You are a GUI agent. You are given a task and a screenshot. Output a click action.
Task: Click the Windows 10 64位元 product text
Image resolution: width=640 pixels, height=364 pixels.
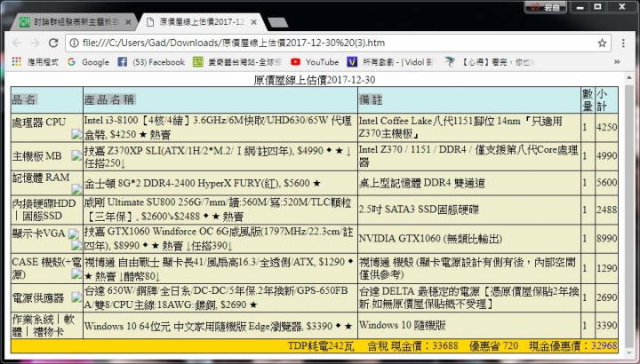coord(218,326)
